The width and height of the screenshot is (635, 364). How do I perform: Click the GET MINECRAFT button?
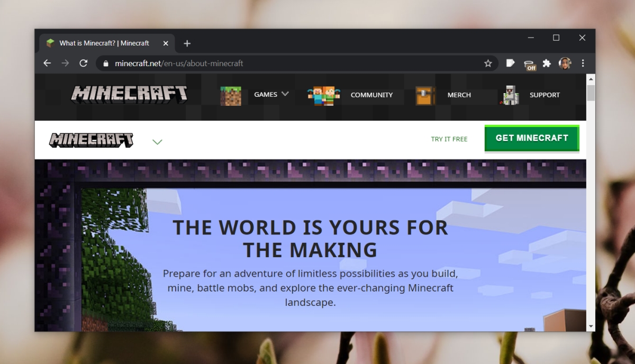click(532, 138)
